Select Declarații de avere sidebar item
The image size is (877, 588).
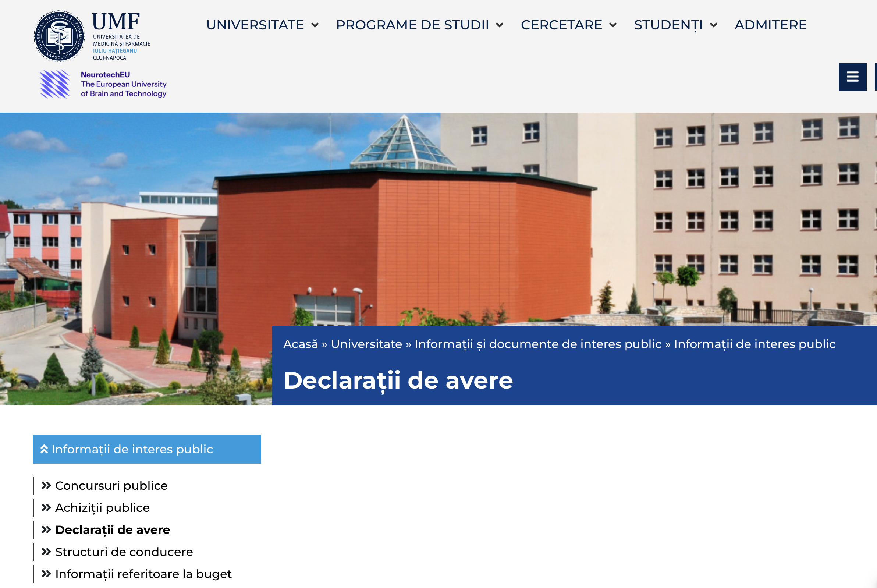coord(113,530)
